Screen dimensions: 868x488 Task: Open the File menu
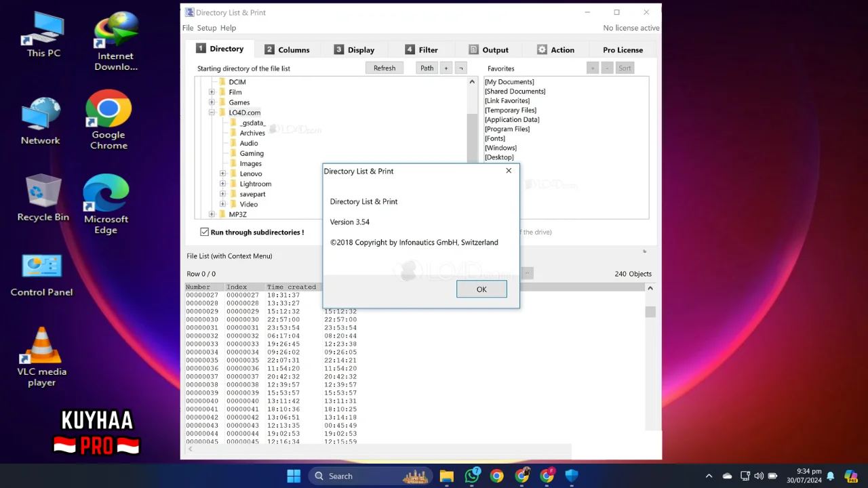coord(188,28)
